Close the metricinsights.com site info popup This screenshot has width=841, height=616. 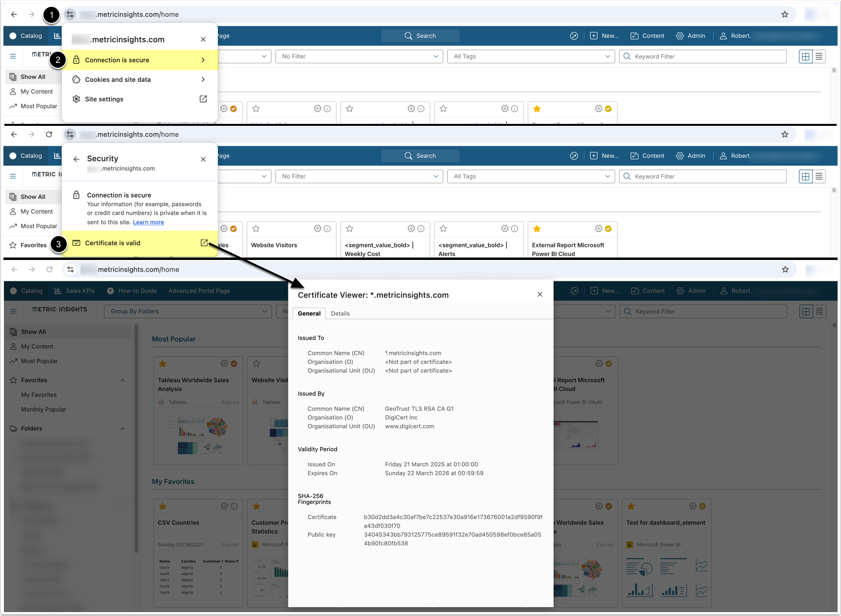pyautogui.click(x=203, y=40)
